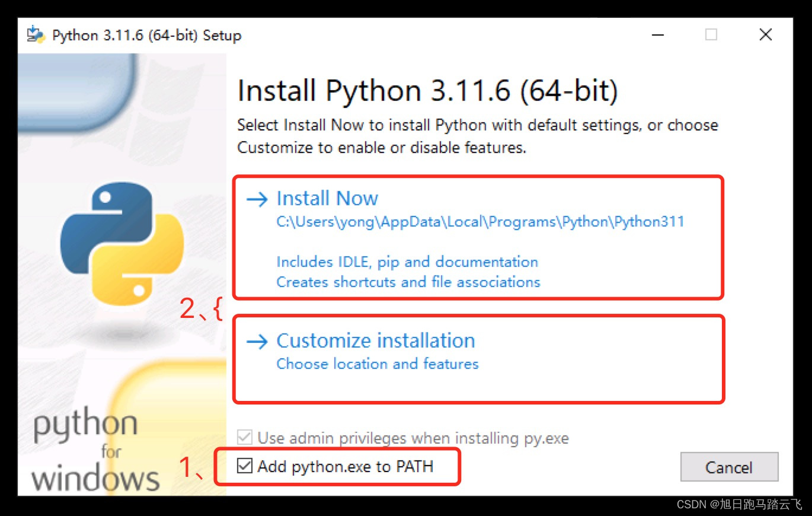Viewport: 812px width, 516px height.
Task: Click the Python setup icon in title bar
Action: [x=36, y=35]
